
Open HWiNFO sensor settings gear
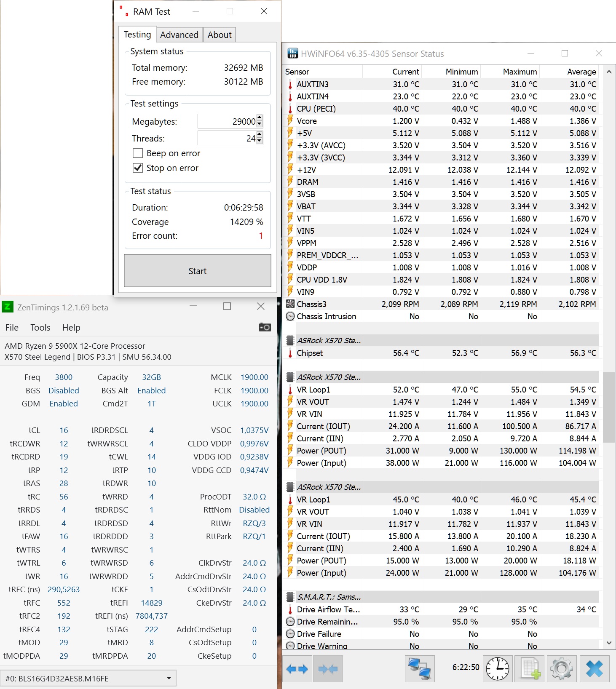tap(562, 669)
